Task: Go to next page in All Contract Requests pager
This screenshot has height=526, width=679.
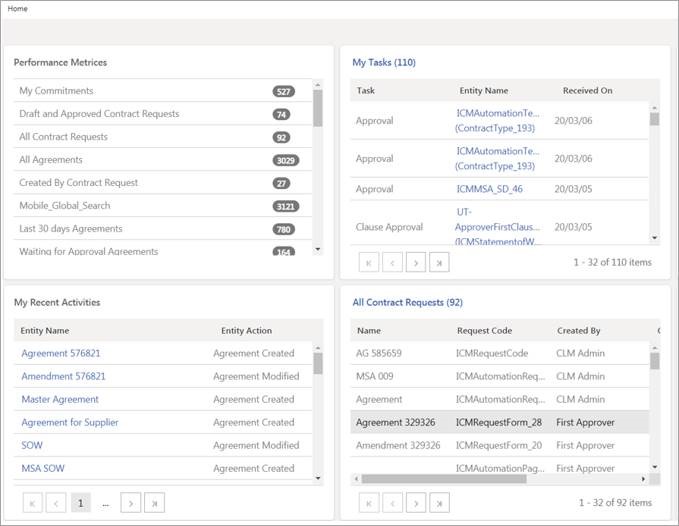Action: 415,503
